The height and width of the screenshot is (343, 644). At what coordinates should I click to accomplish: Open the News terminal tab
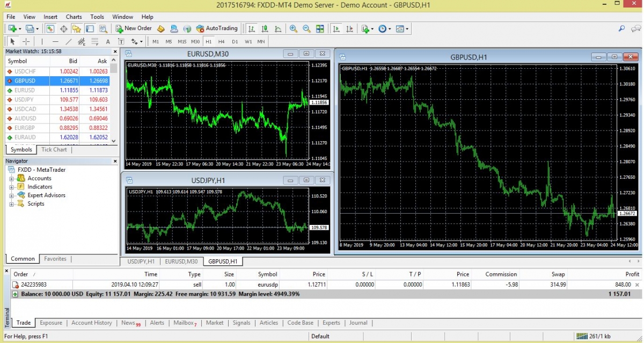tap(130, 323)
